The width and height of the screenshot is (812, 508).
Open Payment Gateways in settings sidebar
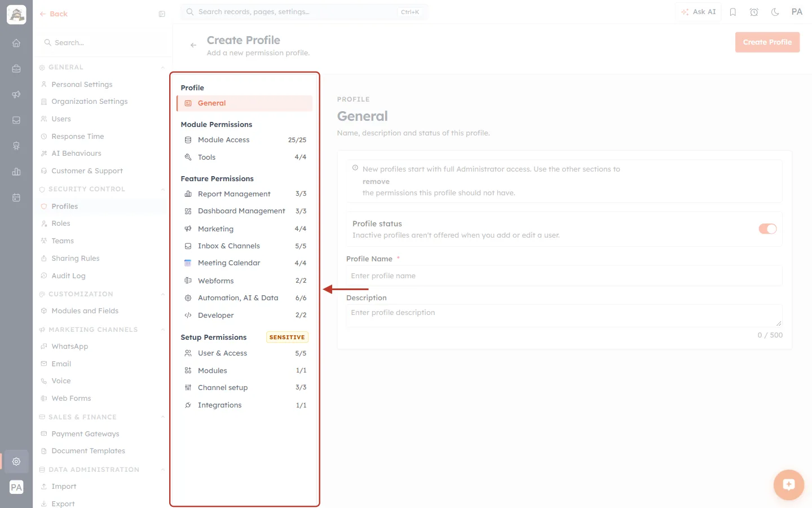pyautogui.click(x=85, y=434)
